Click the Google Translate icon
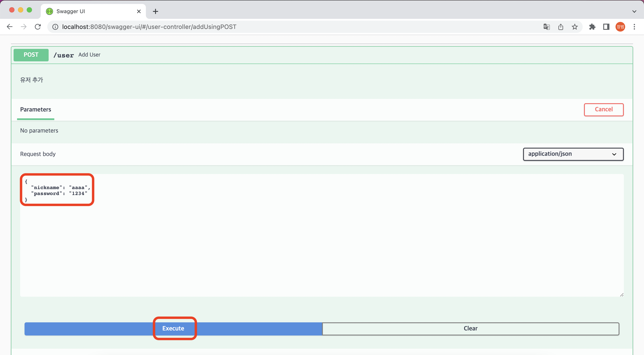 (x=547, y=27)
